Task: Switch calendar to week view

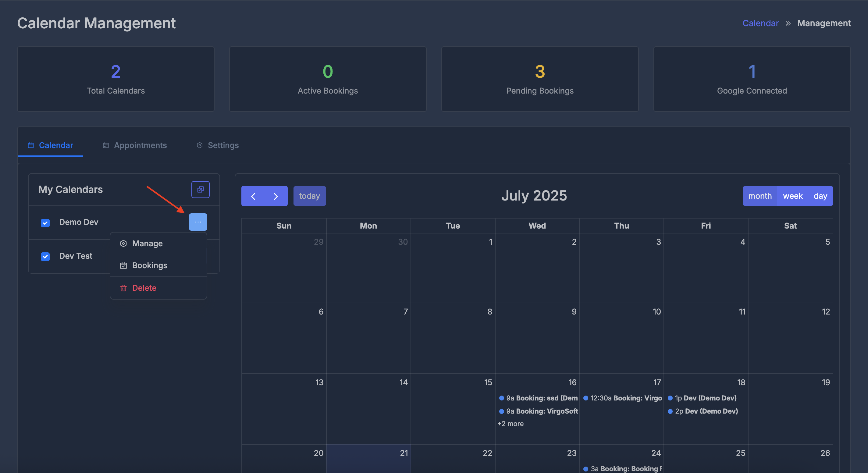Action: click(x=792, y=196)
